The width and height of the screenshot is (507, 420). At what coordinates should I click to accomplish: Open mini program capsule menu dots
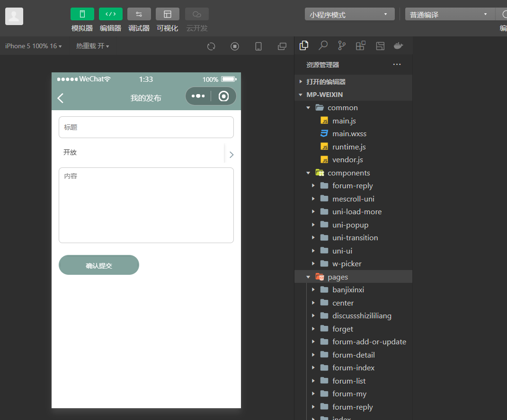198,96
